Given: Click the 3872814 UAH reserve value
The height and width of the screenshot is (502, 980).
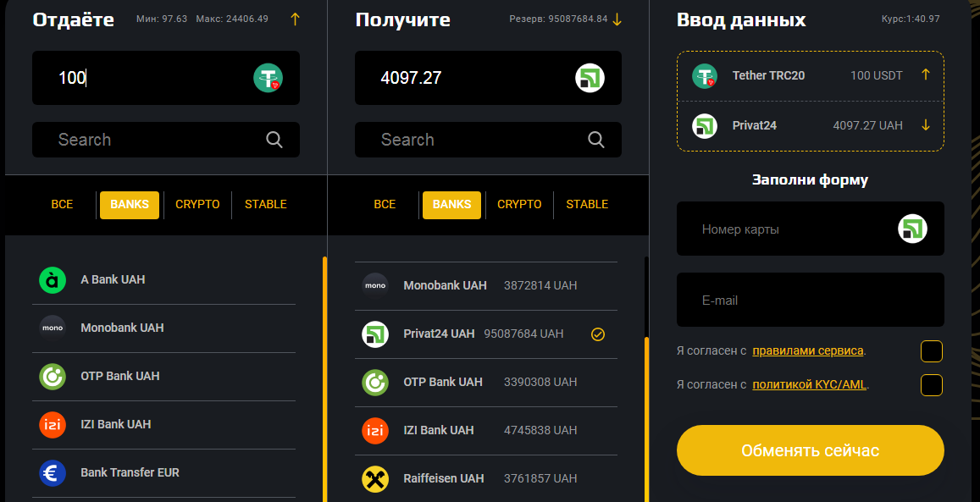Looking at the screenshot, I should 540,285.
